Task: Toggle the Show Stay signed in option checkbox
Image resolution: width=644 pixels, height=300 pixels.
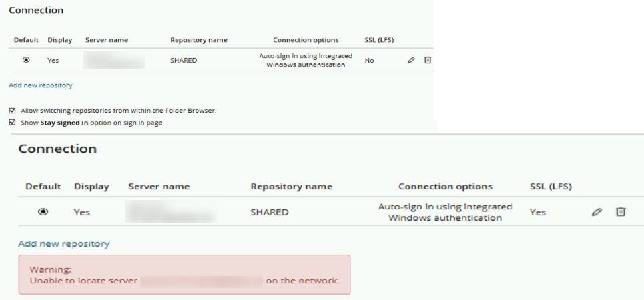Action: pyautogui.click(x=12, y=122)
